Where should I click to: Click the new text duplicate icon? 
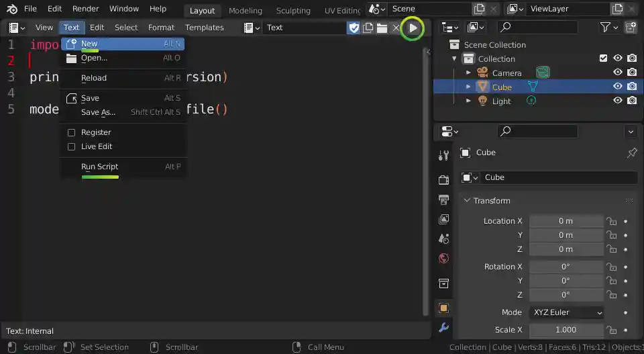pyautogui.click(x=368, y=28)
